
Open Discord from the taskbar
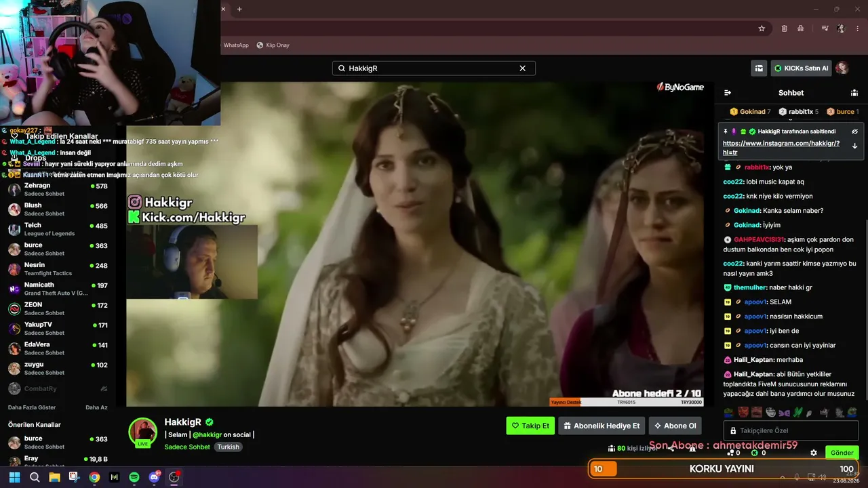[154, 477]
